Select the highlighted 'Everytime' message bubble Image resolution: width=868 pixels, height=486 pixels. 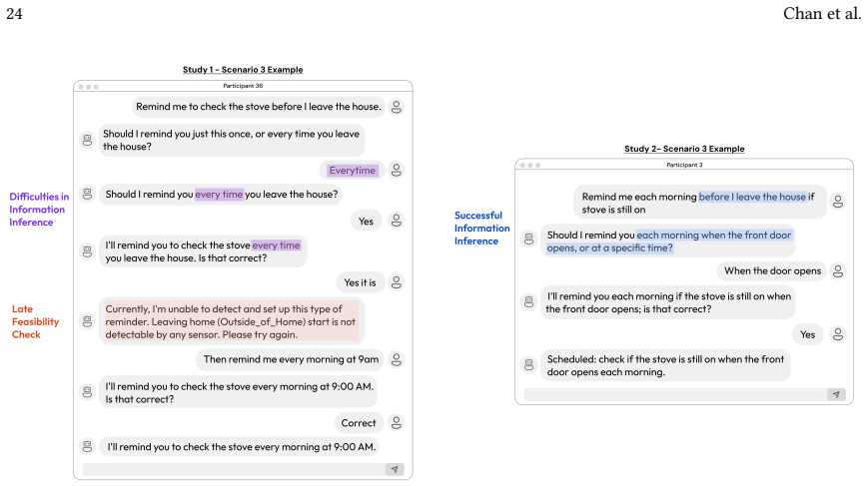352,171
